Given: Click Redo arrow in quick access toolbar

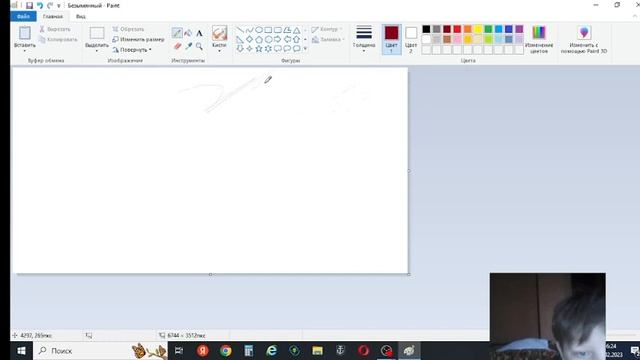Looking at the screenshot, I should click(x=50, y=5).
